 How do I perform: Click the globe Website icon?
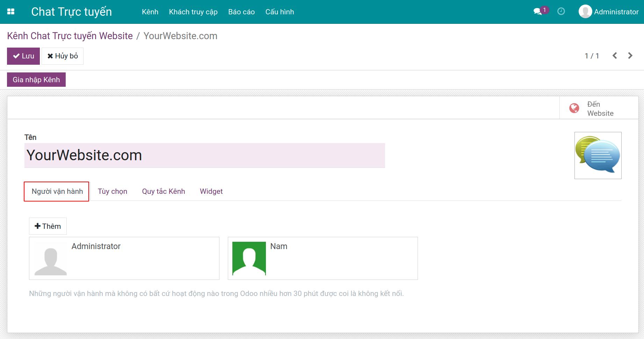pos(574,108)
